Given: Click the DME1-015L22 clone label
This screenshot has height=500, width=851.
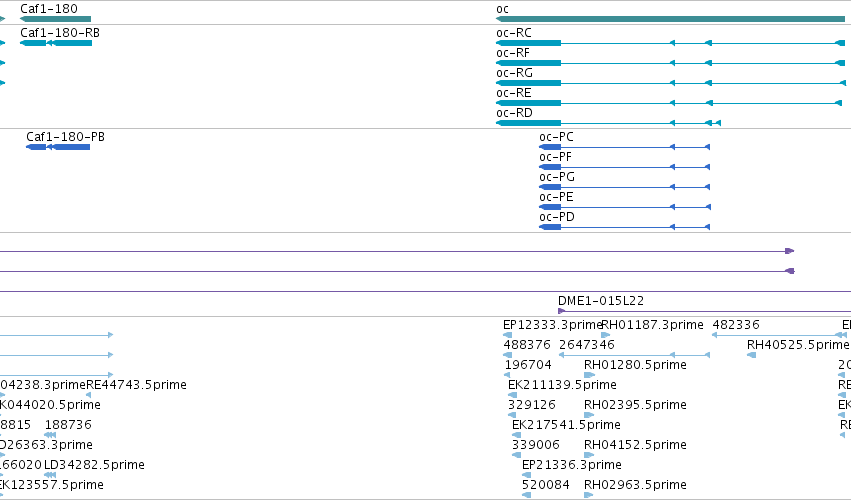Looking at the screenshot, I should 601,301.
